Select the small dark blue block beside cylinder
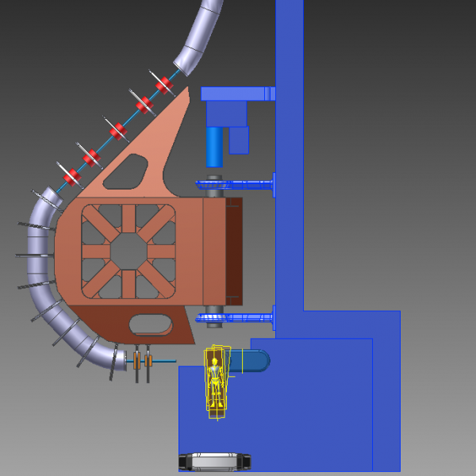This screenshot has width=476, height=476. pos(239,141)
